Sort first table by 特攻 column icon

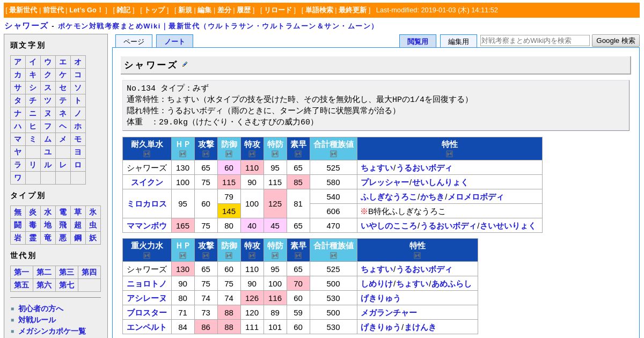tap(252, 154)
